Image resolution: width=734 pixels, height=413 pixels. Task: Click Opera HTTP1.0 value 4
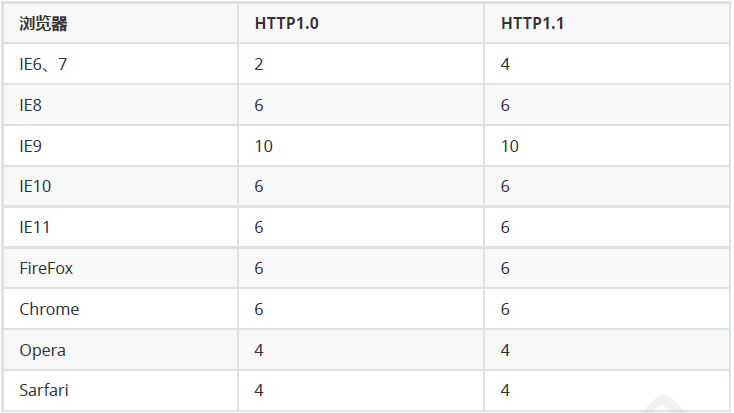pyautogui.click(x=259, y=350)
